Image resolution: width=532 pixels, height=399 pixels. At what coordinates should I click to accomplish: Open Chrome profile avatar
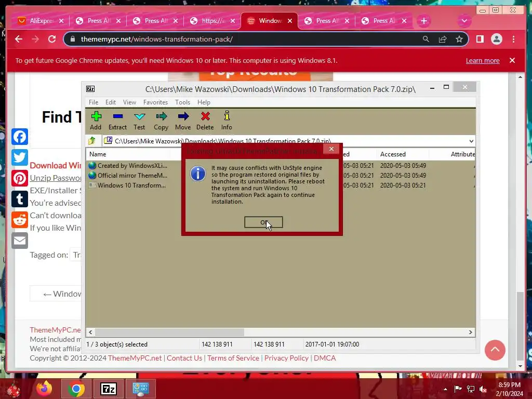pyautogui.click(x=496, y=39)
